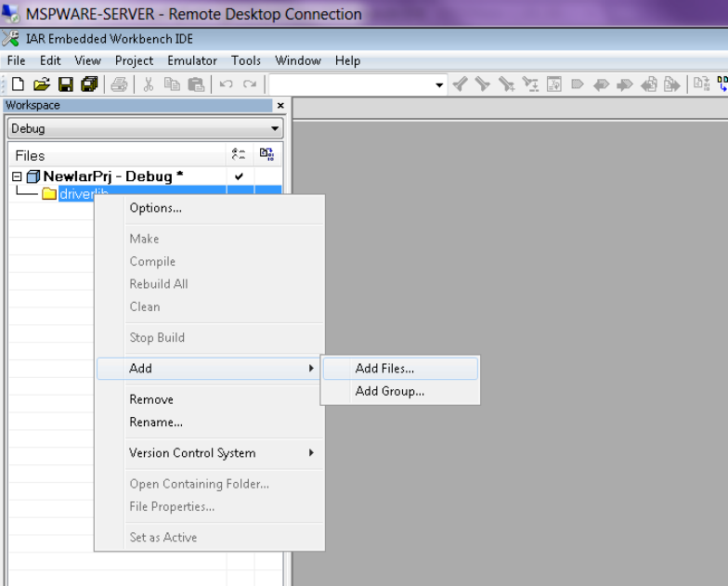Click the Replace toolbar icon
This screenshot has width=728, height=586.
tap(530, 84)
